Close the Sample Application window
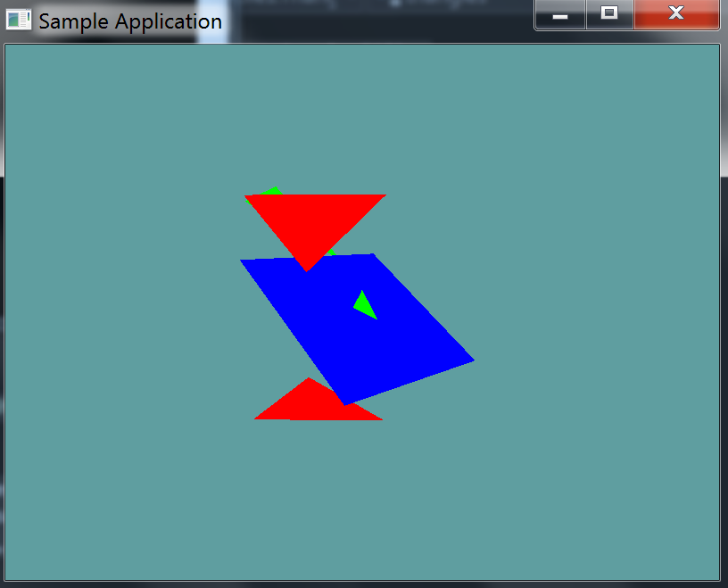 pyautogui.click(x=676, y=15)
